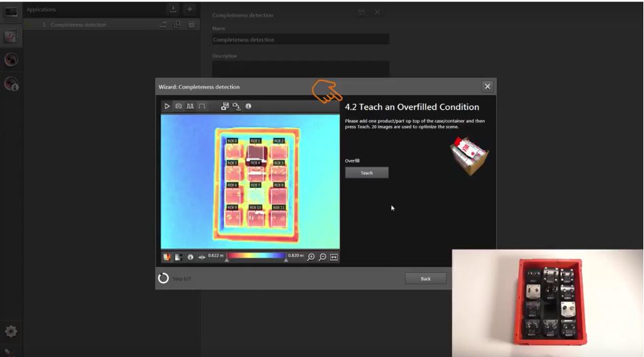Click the fit-to-width icon below the image
The height and width of the screenshot is (357, 644).
(333, 257)
